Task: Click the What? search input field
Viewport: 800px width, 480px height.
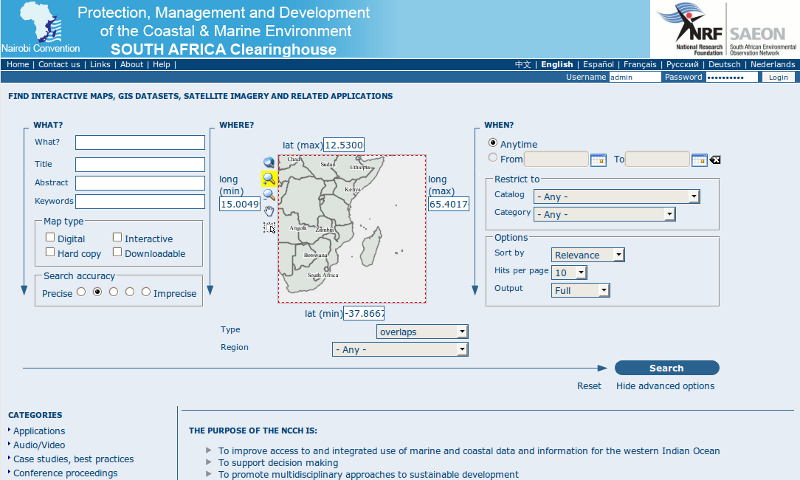Action: point(140,142)
